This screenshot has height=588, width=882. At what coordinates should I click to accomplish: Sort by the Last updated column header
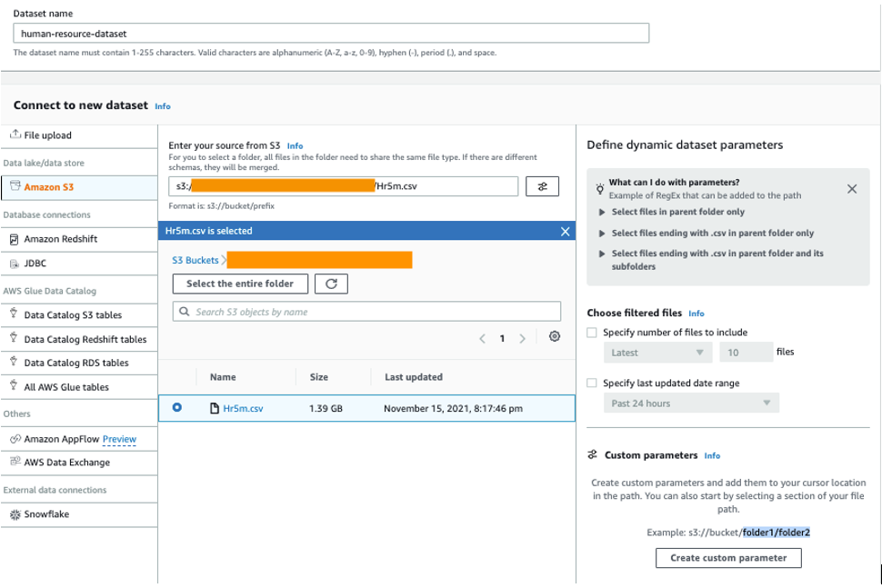(414, 377)
